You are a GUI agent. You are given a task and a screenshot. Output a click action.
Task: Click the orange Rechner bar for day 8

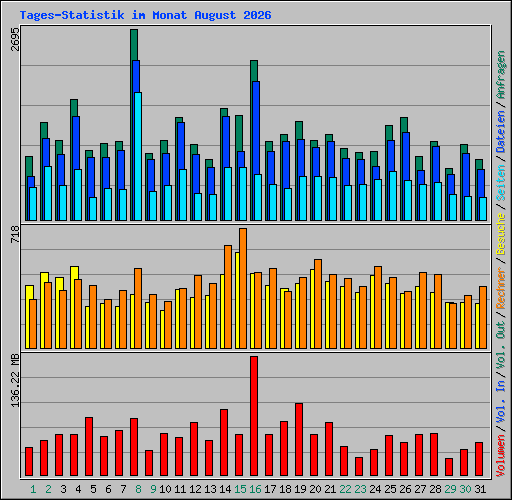138,309
